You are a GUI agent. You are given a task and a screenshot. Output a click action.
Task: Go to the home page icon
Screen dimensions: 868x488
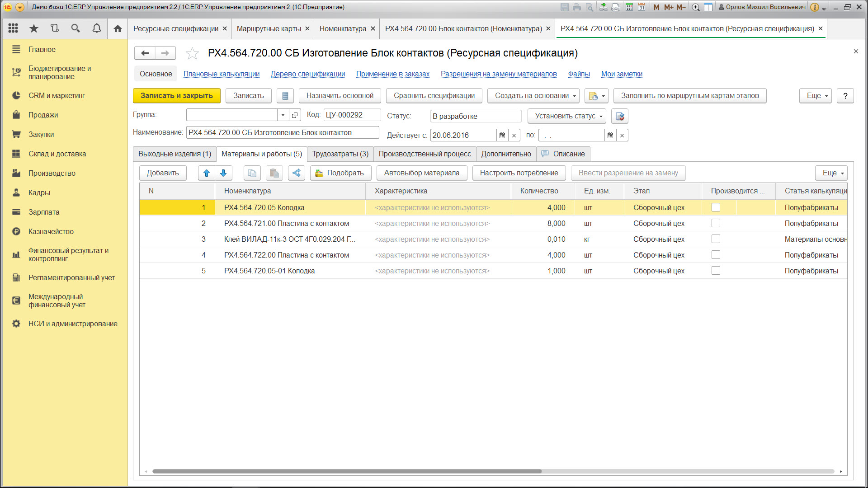118,28
